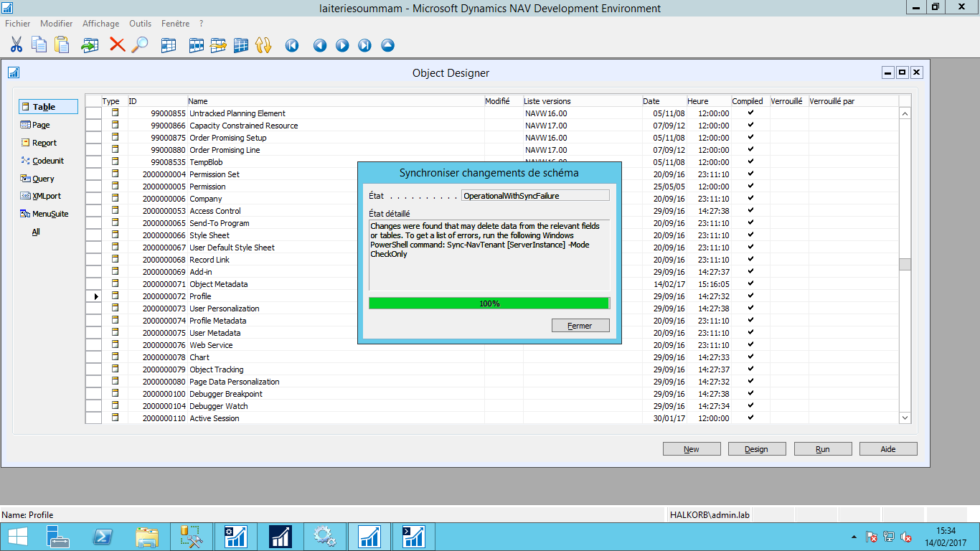Click the Find magnifying glass toolbar icon

coord(140,44)
